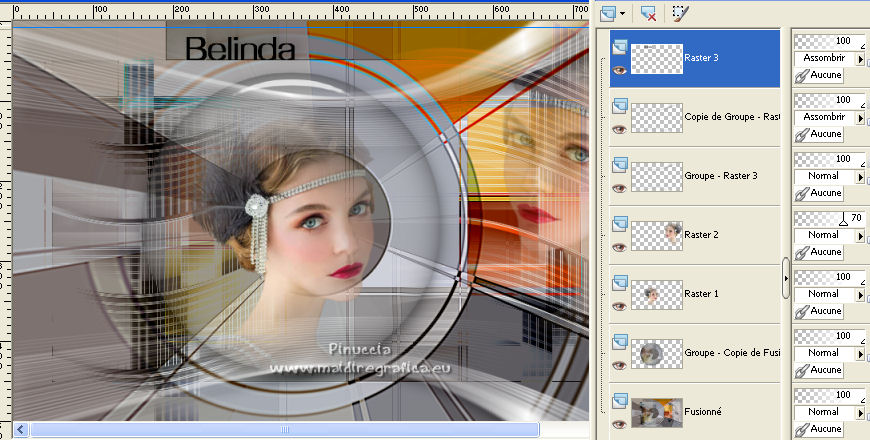The image size is (870, 440).
Task: Select the Raster 3 layer name
Action: click(x=701, y=58)
